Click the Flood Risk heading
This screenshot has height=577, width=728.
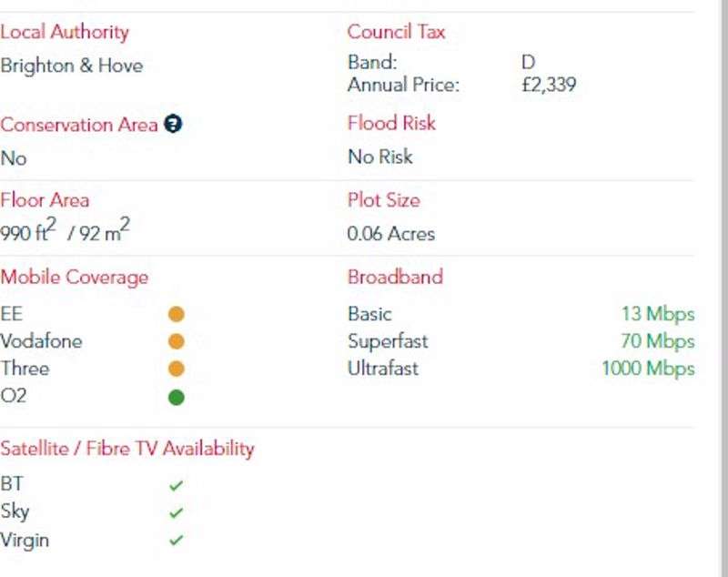coord(391,123)
